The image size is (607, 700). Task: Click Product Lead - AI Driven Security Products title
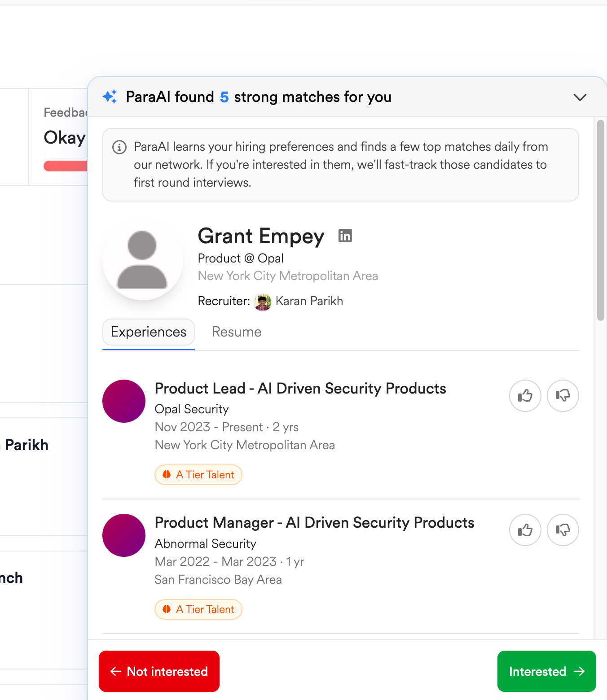(x=300, y=389)
